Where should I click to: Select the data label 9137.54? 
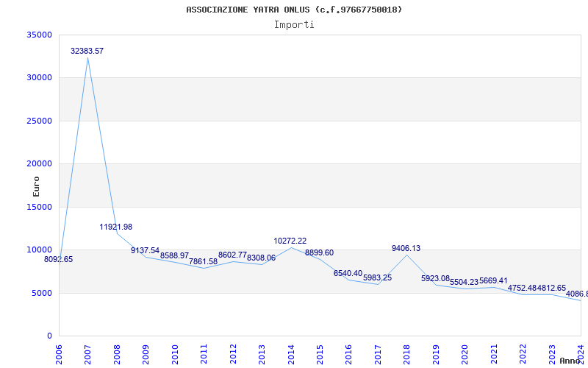(145, 250)
